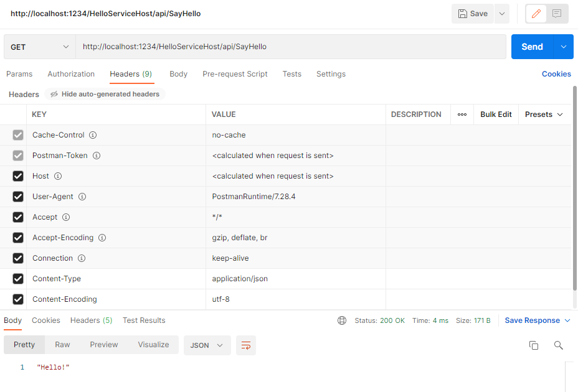Viewport: 578px width, 392px height.
Task: Click the globe network icon
Action: 342,320
